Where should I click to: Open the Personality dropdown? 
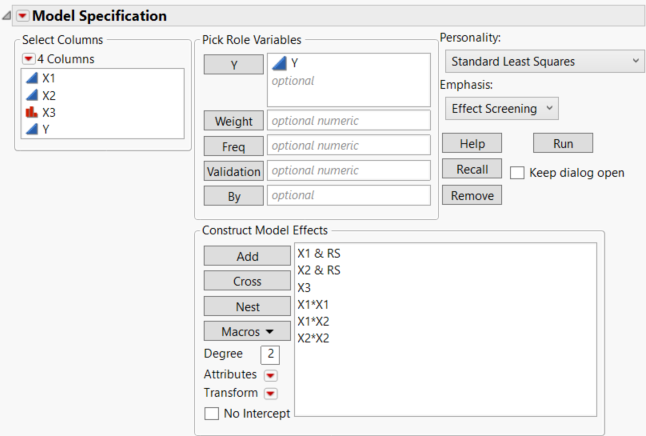pyautogui.click(x=542, y=62)
